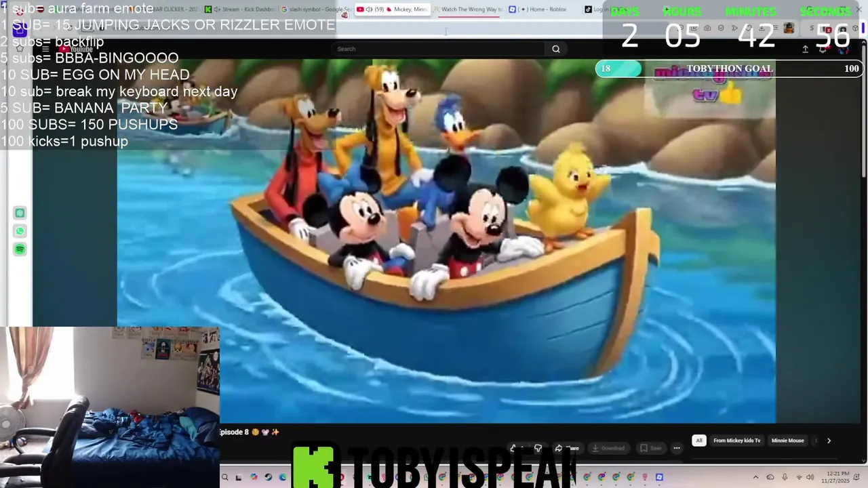868x488 pixels.
Task: Select the Minnie Mouse filter chip
Action: 787,441
